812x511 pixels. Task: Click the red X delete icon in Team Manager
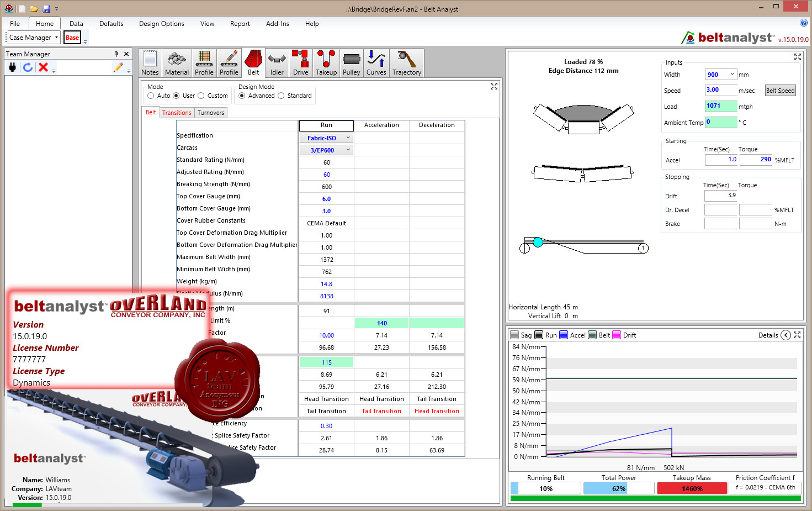click(x=43, y=67)
